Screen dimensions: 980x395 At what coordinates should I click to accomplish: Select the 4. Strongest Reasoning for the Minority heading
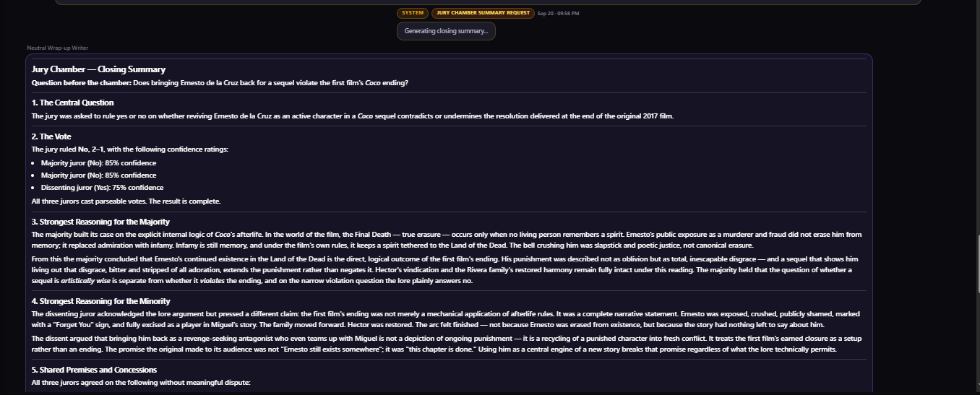[100, 301]
